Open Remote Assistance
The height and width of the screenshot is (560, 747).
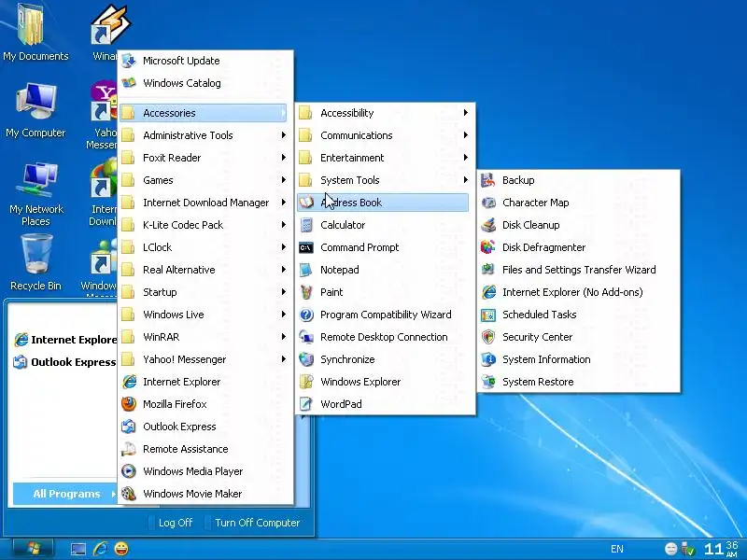204,449
